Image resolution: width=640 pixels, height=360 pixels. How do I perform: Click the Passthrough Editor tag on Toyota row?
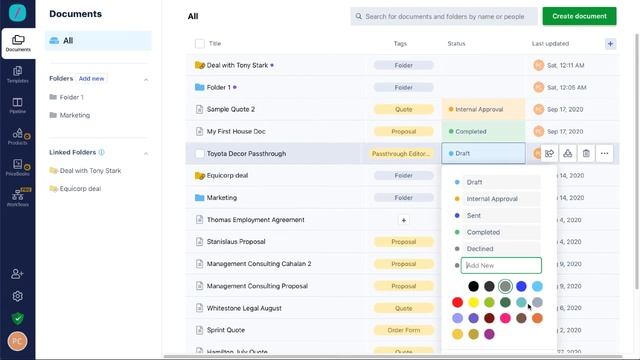(x=401, y=153)
